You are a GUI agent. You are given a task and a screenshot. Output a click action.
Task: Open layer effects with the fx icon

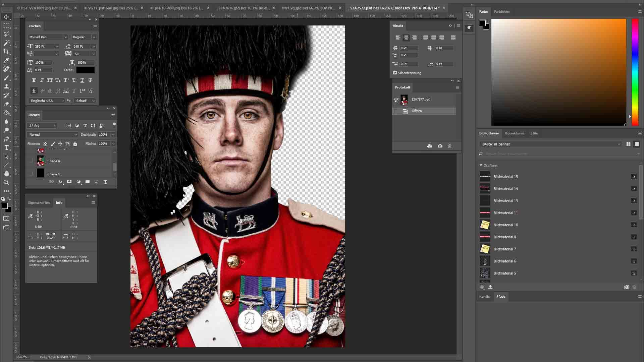pyautogui.click(x=61, y=182)
